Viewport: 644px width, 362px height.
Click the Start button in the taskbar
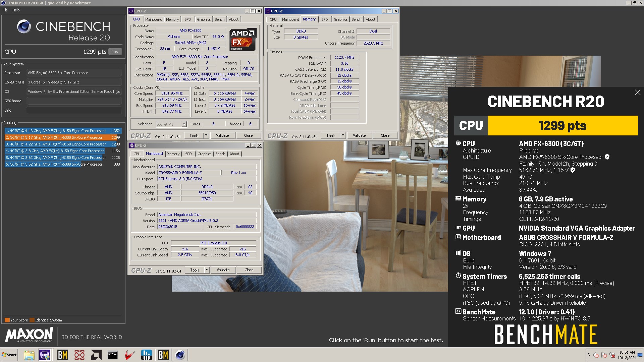click(9, 355)
